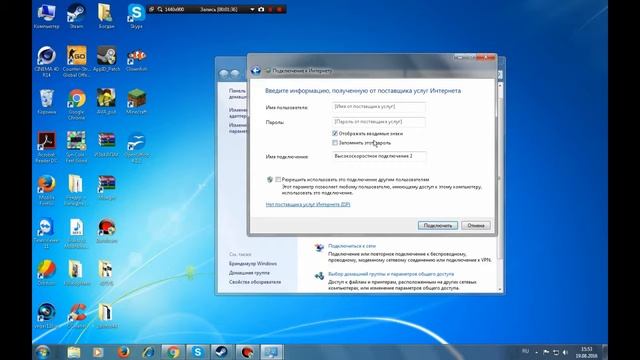
Task: Open the TeamViewer 11 desktop shortcut
Action: coord(47,233)
